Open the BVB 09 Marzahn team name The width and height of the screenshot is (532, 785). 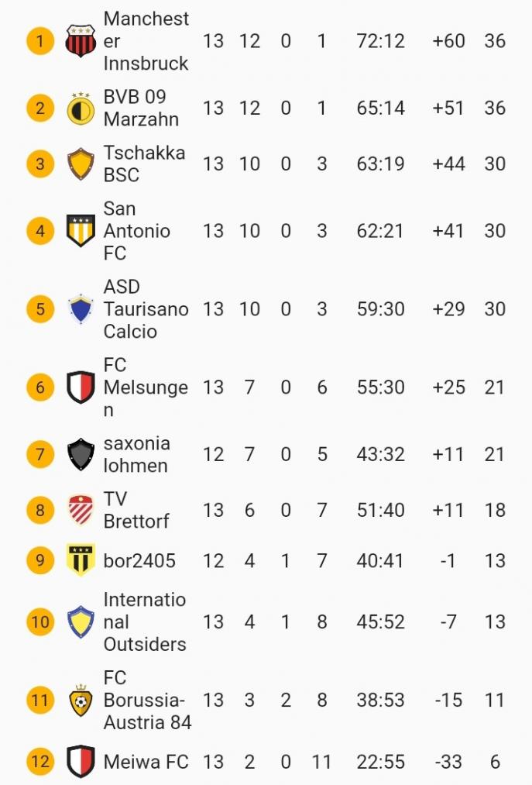coord(141,108)
